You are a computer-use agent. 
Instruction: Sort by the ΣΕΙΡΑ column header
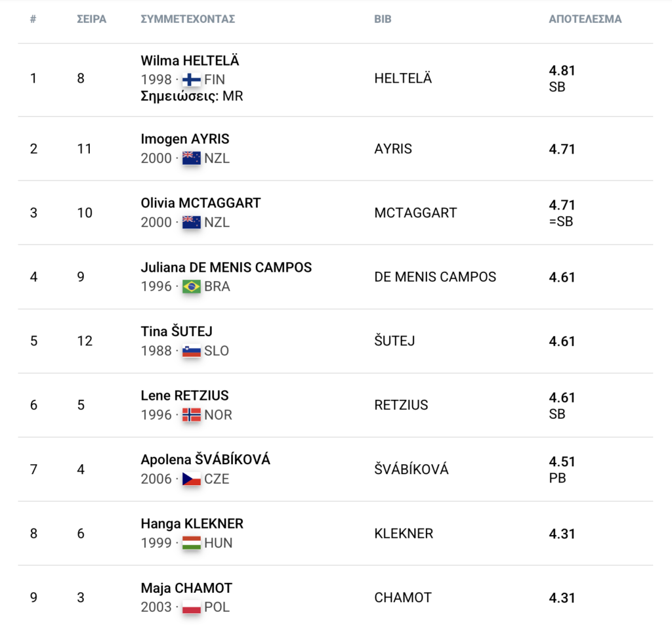pyautogui.click(x=91, y=19)
